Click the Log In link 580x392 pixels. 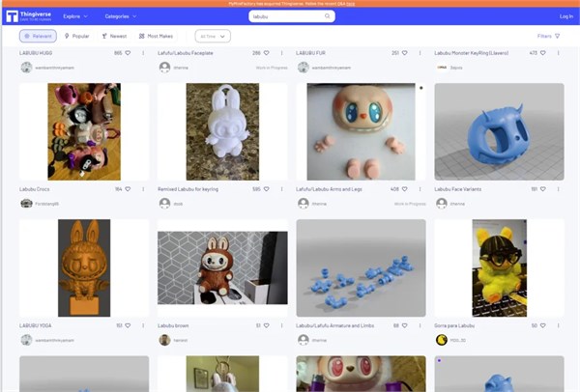point(565,16)
